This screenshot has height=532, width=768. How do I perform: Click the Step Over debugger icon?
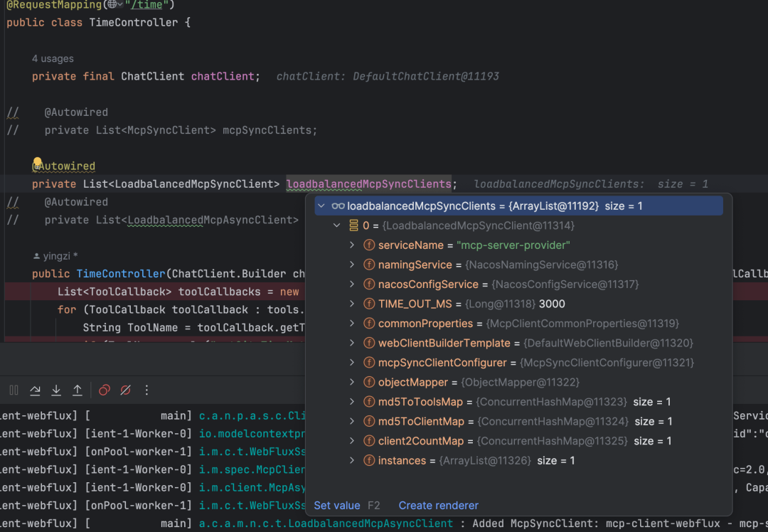pyautogui.click(x=35, y=390)
